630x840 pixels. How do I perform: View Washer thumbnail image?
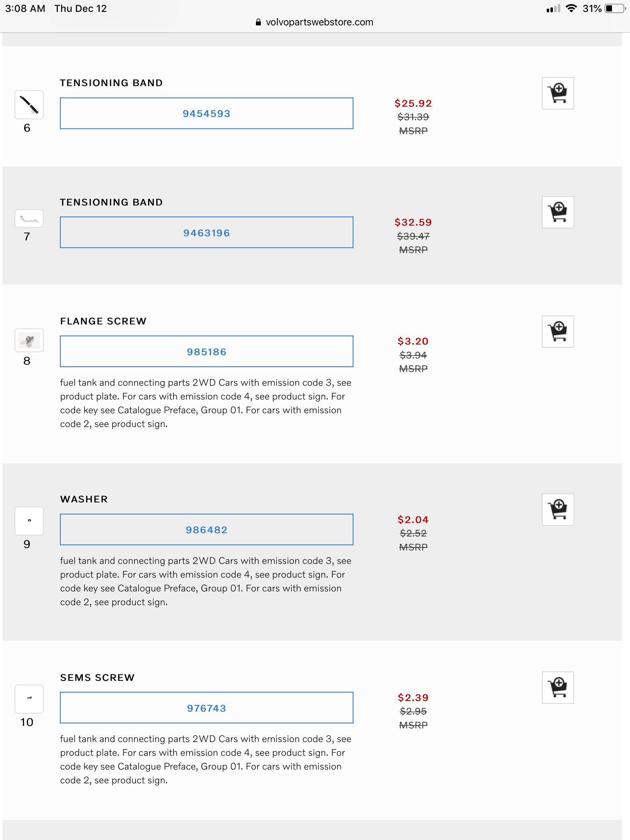pos(29,520)
